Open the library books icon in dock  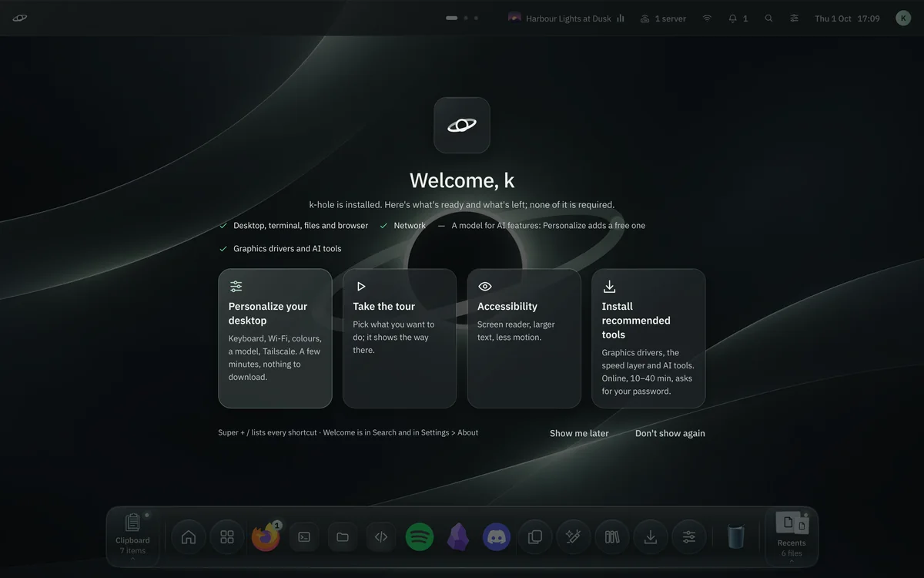612,537
